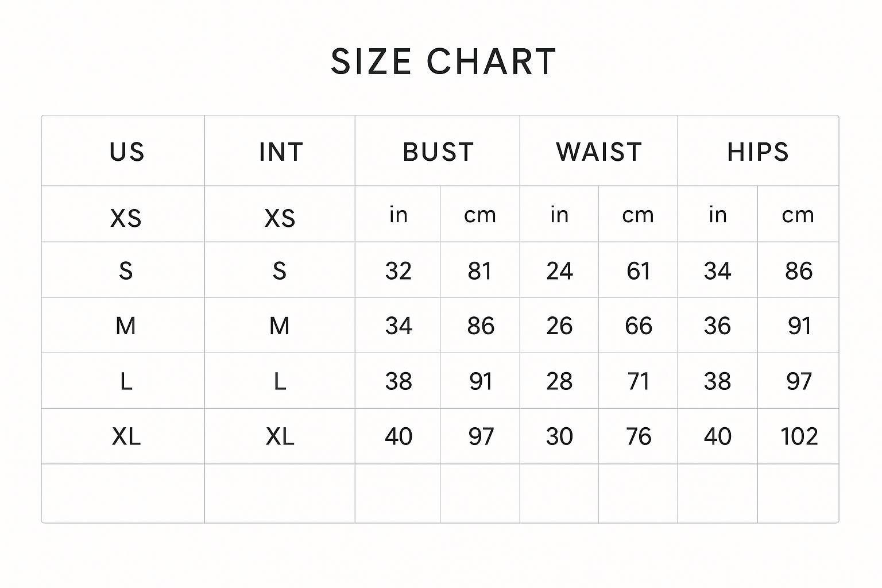882x588 pixels.
Task: Click the HIPS column header
Action: 758,152
